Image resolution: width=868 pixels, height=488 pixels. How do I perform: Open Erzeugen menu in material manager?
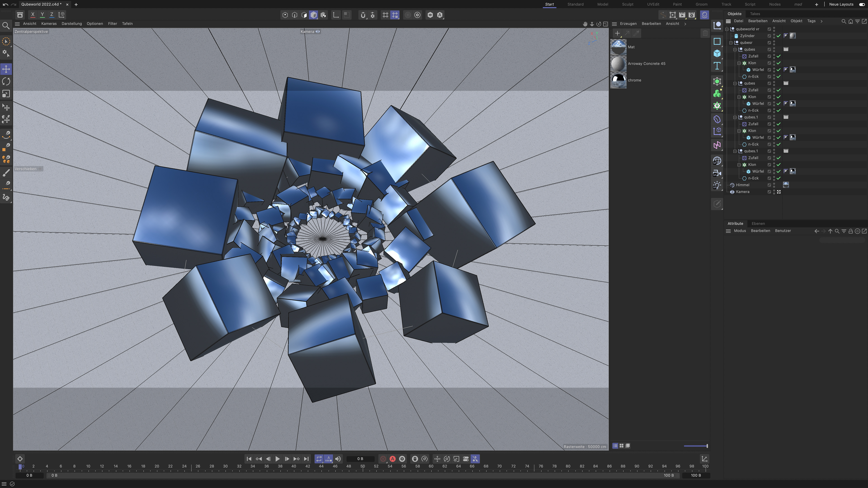click(628, 23)
